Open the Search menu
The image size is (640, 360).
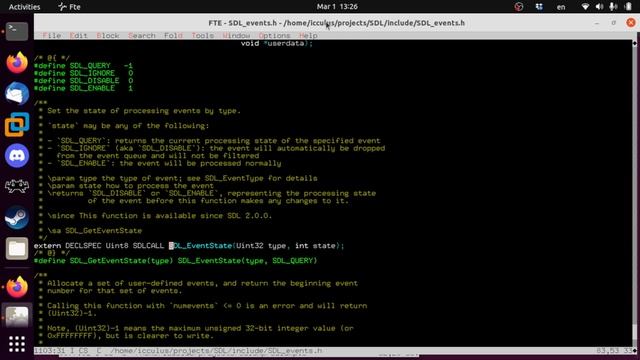pos(142,36)
